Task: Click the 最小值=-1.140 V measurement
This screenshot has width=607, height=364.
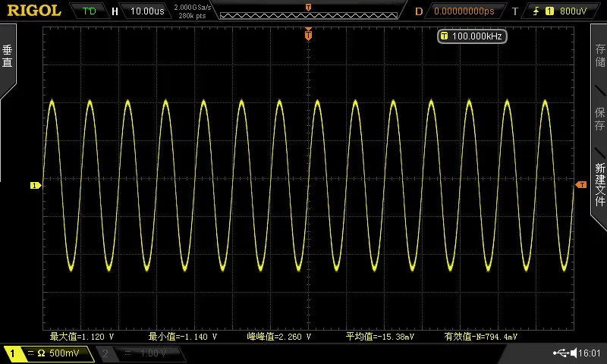Action: 182,337
